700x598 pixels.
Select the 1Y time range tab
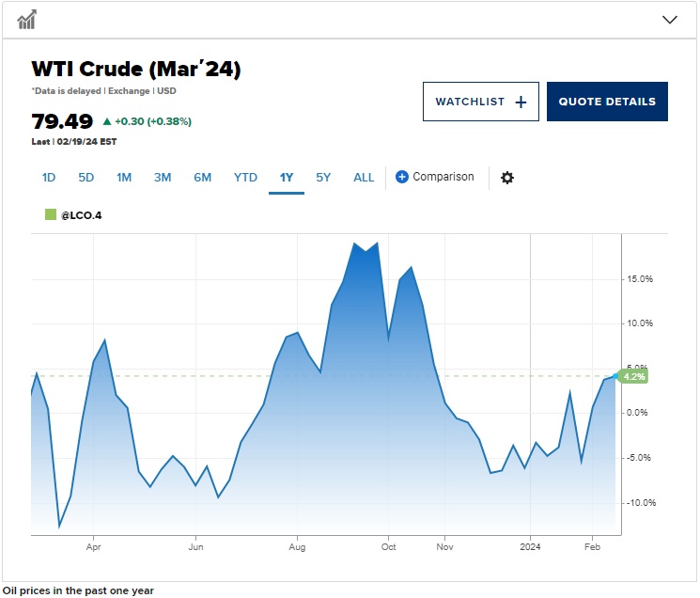[x=287, y=177]
